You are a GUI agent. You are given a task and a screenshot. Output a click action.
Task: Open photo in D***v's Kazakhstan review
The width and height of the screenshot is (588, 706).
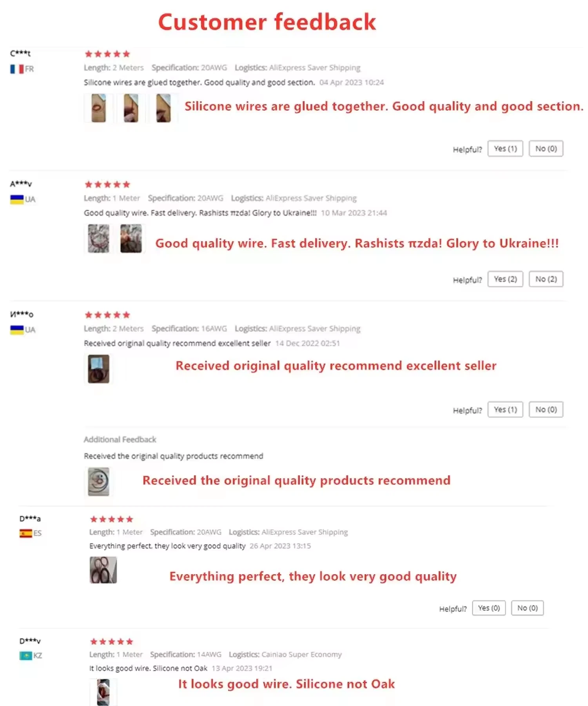(x=103, y=692)
